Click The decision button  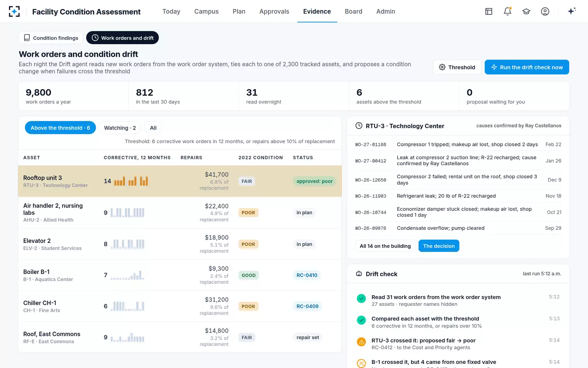pos(439,246)
